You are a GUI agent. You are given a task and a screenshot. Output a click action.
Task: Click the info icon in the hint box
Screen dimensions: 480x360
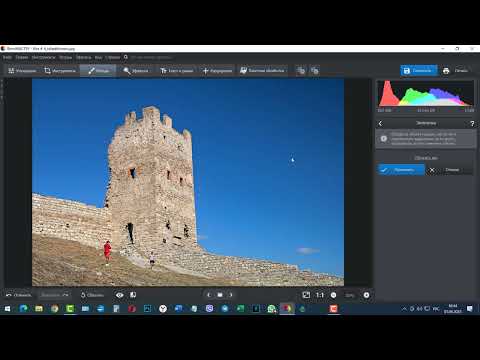tap(384, 138)
